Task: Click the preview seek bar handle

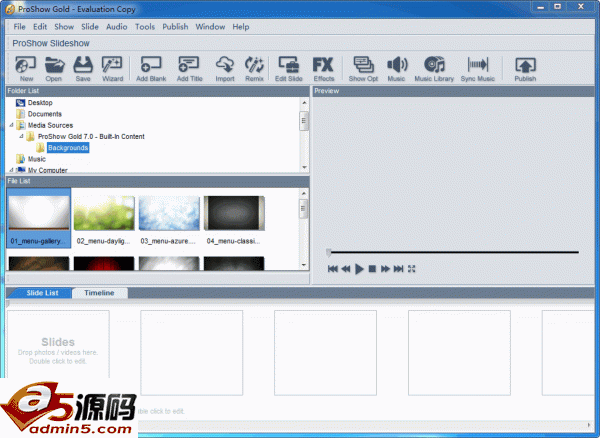Action: coord(329,252)
